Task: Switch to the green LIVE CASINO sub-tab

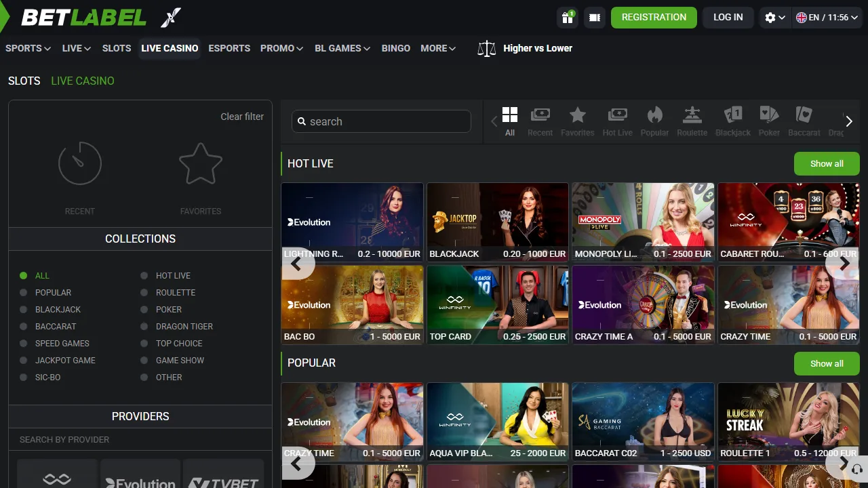Action: click(83, 81)
